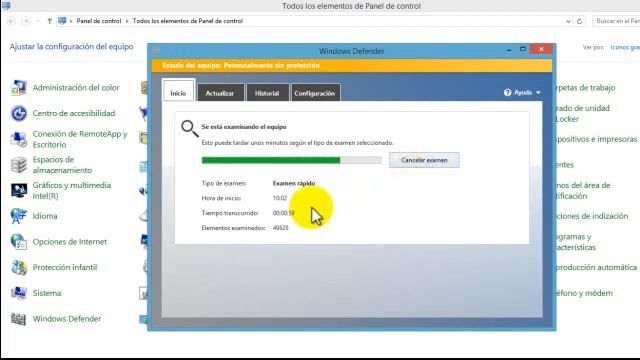Open the Administración del color link
Screen dimensions: 640x360
76,88
